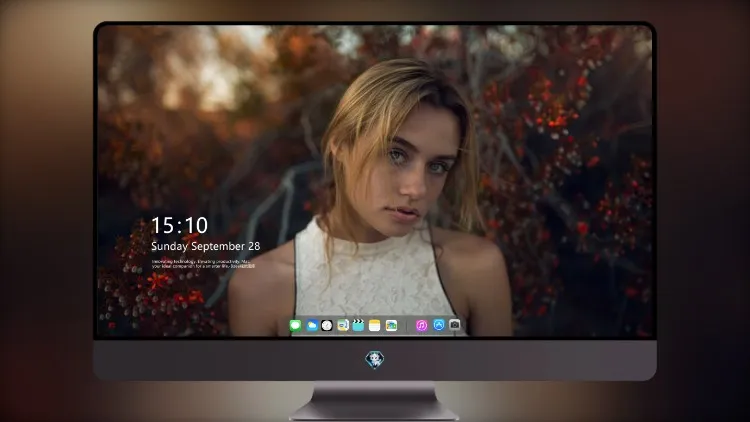
Task: Launch the clapperboard video app in the dock
Action: (358, 325)
